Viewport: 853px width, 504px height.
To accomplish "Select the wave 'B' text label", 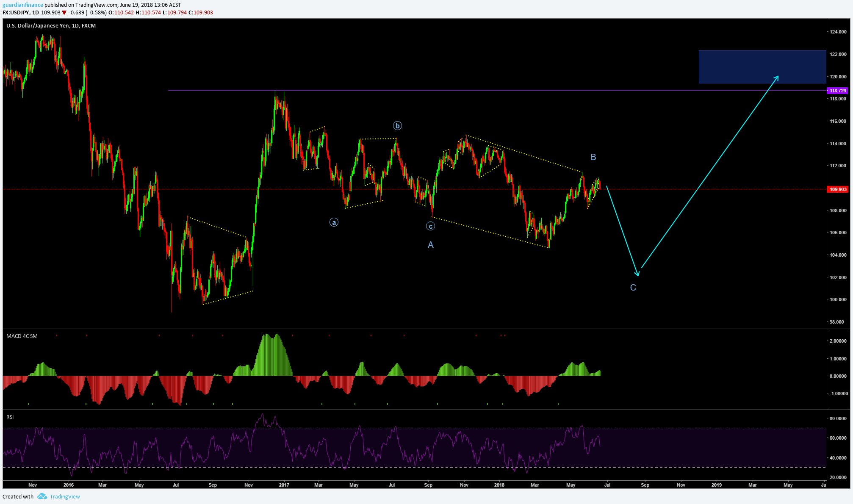I will coord(593,157).
